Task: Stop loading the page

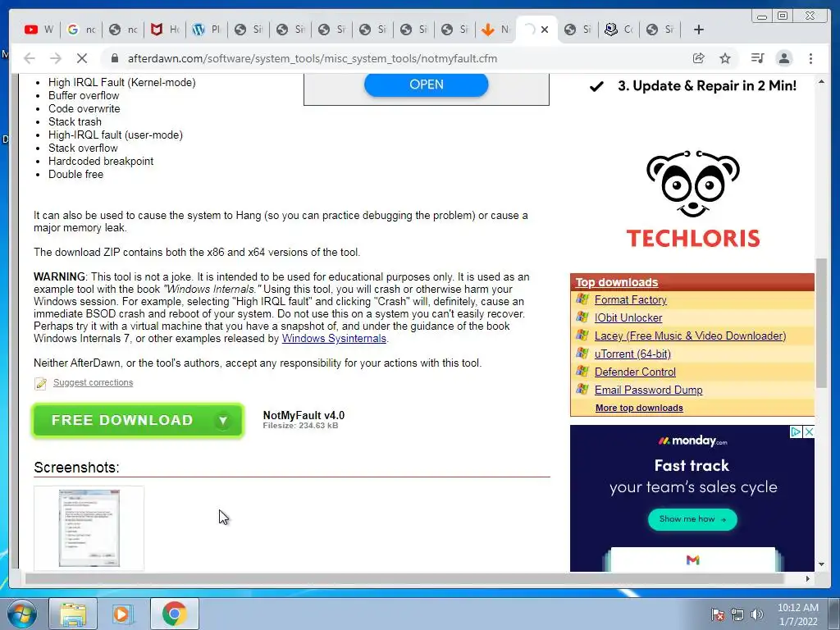Action: (81, 58)
